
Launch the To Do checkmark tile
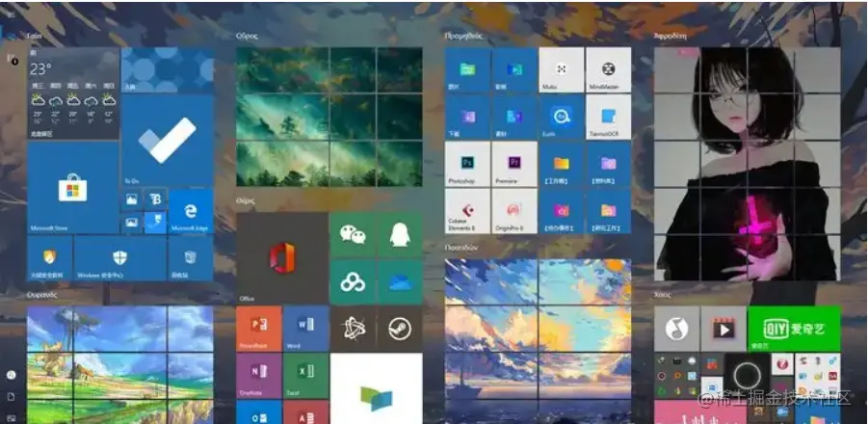(x=168, y=141)
